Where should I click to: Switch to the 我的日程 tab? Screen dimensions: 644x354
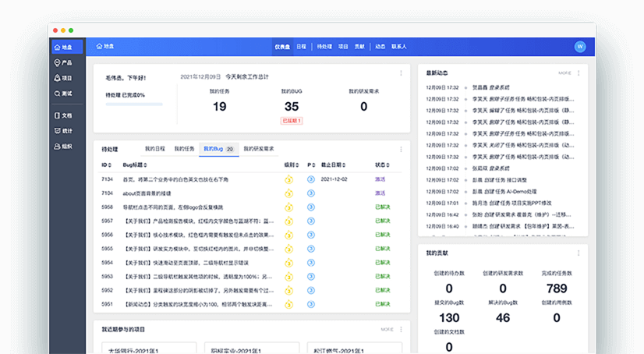click(x=155, y=149)
